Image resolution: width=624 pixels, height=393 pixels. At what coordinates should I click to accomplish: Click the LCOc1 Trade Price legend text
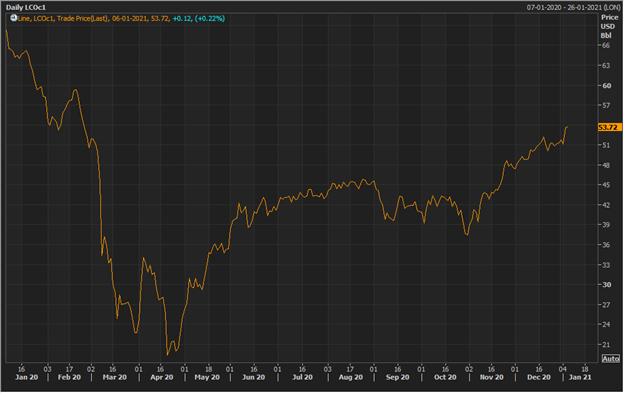coord(62,18)
